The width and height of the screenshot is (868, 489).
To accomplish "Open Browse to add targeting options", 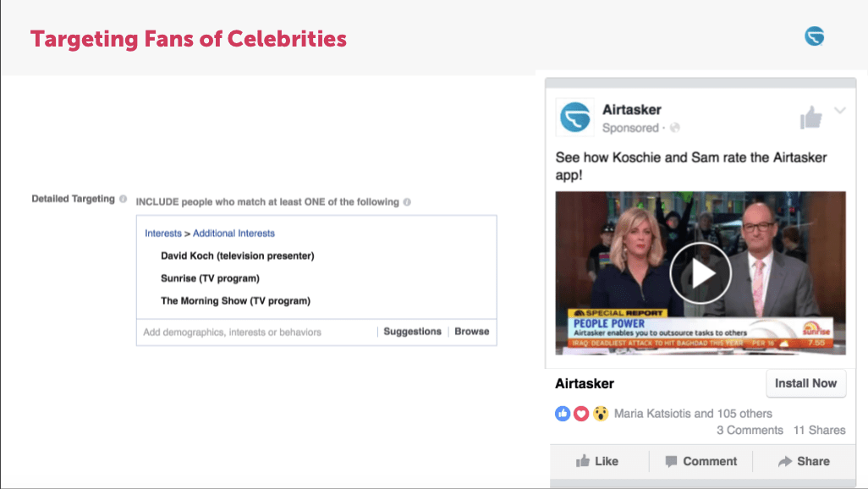I will pyautogui.click(x=471, y=332).
